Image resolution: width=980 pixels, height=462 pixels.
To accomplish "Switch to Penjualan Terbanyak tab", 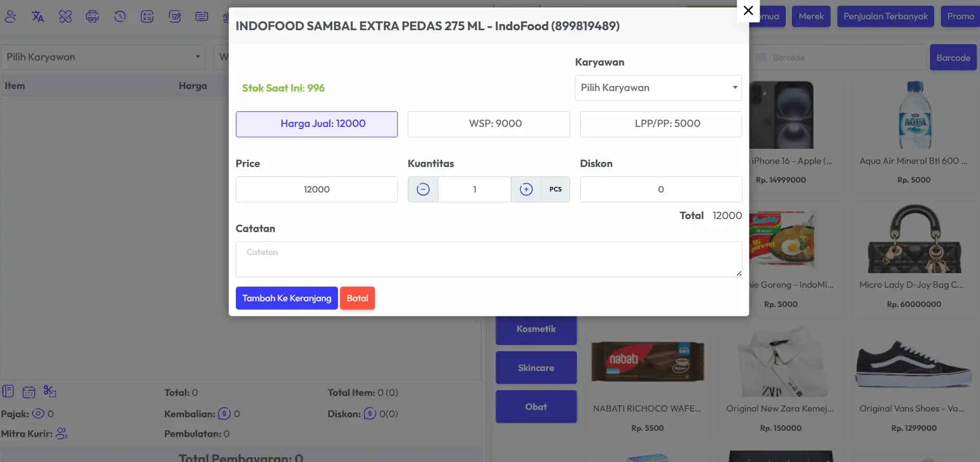I will [x=886, y=16].
